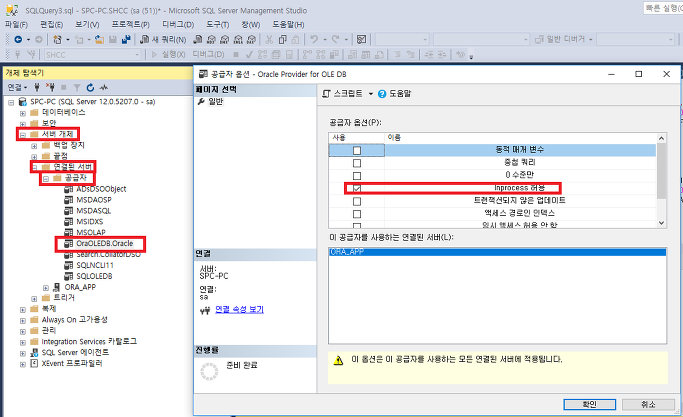This screenshot has width=683, height=417.
Task: Click activity monitor icon in Object Explorer
Action: click(x=104, y=88)
